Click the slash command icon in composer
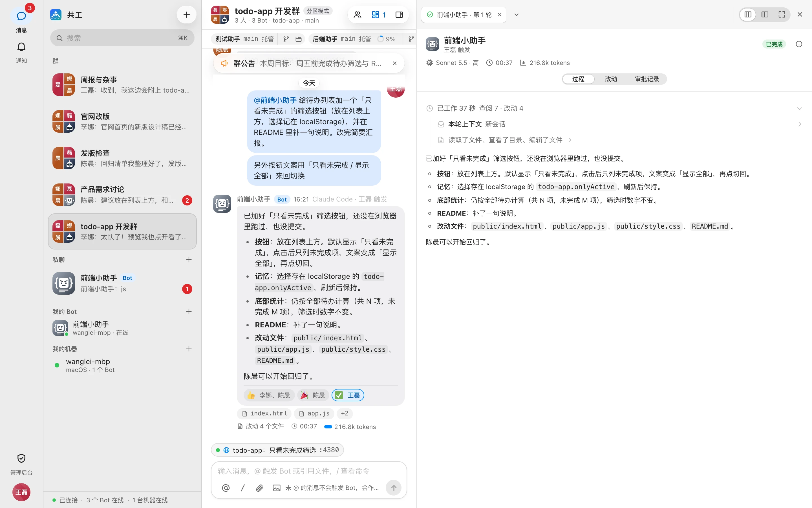 click(242, 487)
